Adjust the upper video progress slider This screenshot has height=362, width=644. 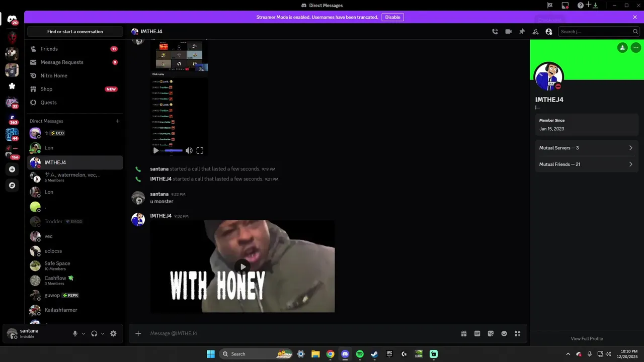click(x=173, y=150)
